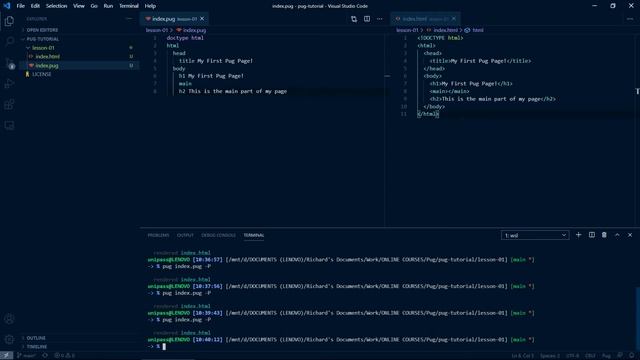Image resolution: width=640 pixels, height=360 pixels.
Task: Open changes compare icon in editor toolbar
Action: (x=354, y=19)
